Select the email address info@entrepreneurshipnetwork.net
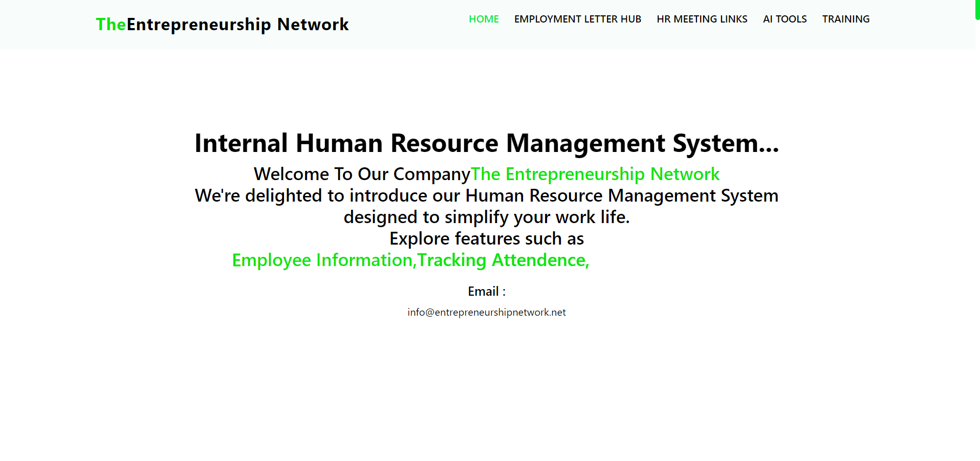This screenshot has width=980, height=461. 486,312
